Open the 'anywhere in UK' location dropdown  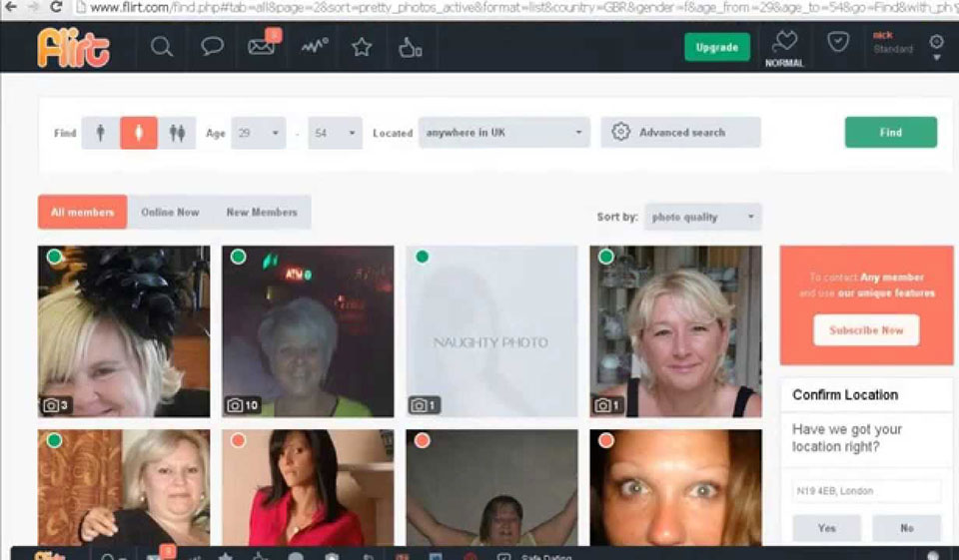pyautogui.click(x=503, y=133)
